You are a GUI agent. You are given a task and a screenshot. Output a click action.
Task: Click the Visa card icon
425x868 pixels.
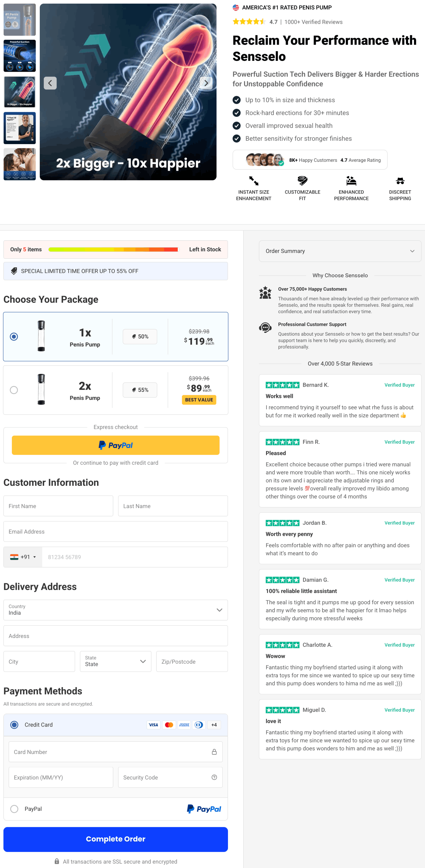(x=153, y=725)
